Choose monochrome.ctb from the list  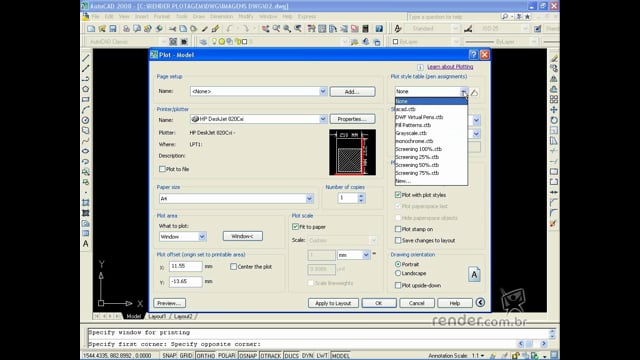point(431,141)
